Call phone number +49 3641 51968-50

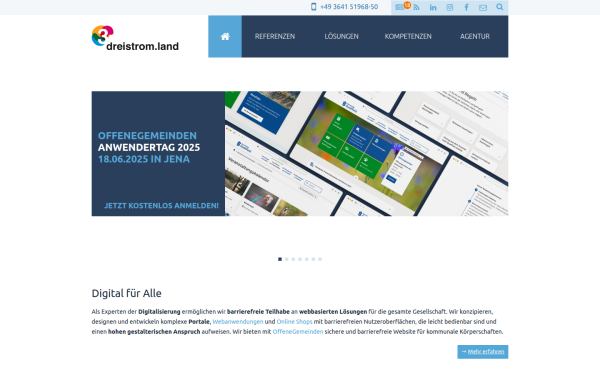349,7
